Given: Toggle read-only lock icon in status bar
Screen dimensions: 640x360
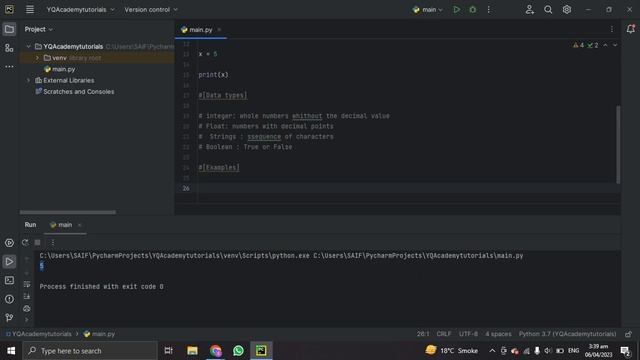Looking at the screenshot, I should [x=629, y=334].
